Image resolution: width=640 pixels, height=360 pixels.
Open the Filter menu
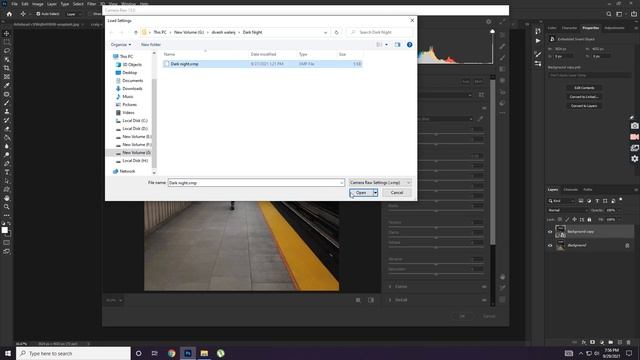(x=91, y=4)
